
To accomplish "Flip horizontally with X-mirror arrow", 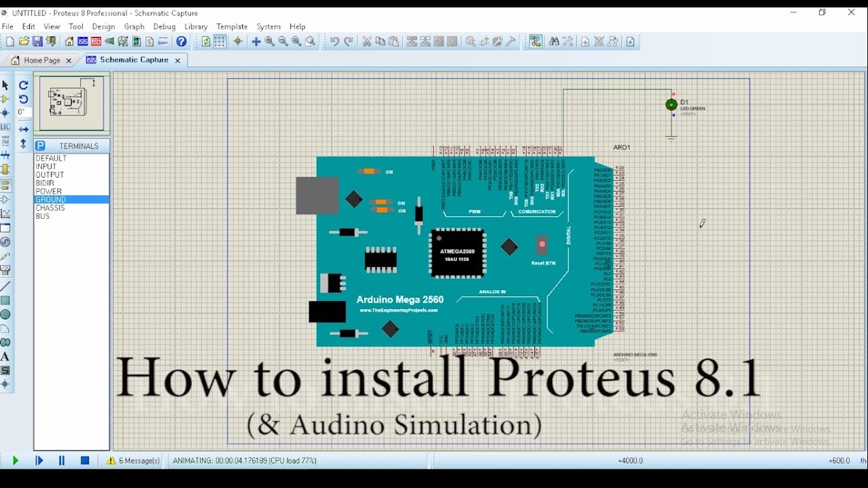I will click(x=23, y=129).
